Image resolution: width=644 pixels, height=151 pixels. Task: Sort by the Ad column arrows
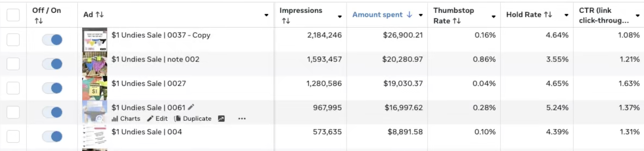100,15
